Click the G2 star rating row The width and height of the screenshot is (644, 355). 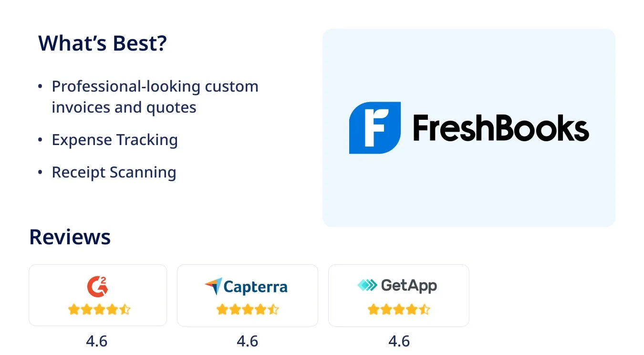(99, 310)
